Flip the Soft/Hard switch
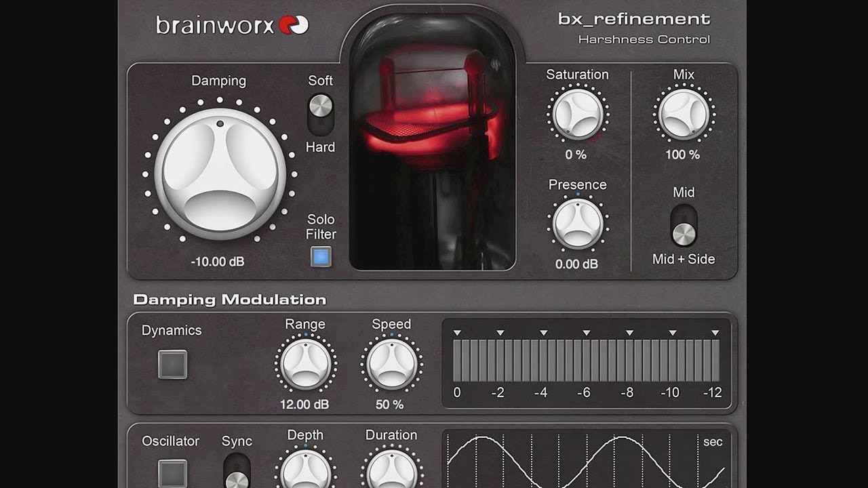 (321, 113)
